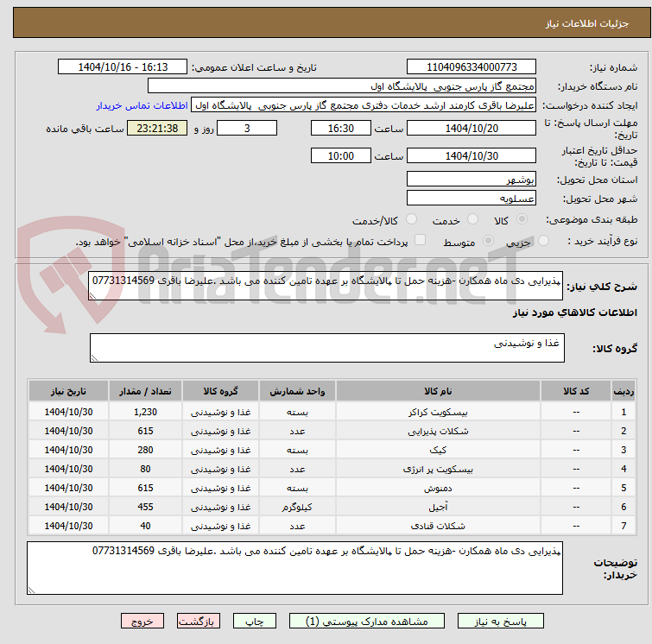Click the response deadline date 1404/10/20

pos(472,128)
